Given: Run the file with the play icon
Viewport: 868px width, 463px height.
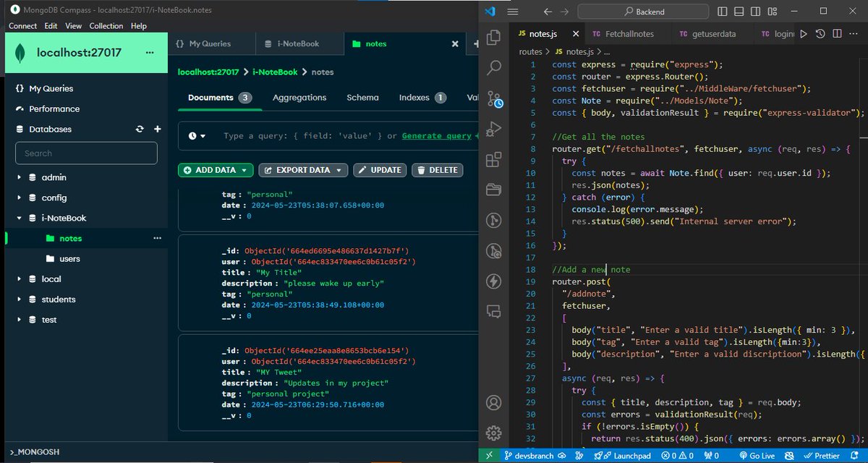Looking at the screenshot, I should [803, 34].
